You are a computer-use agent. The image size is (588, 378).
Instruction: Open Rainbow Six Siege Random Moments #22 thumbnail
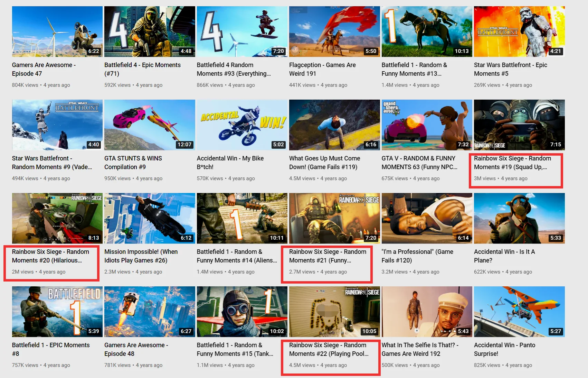pyautogui.click(x=334, y=312)
